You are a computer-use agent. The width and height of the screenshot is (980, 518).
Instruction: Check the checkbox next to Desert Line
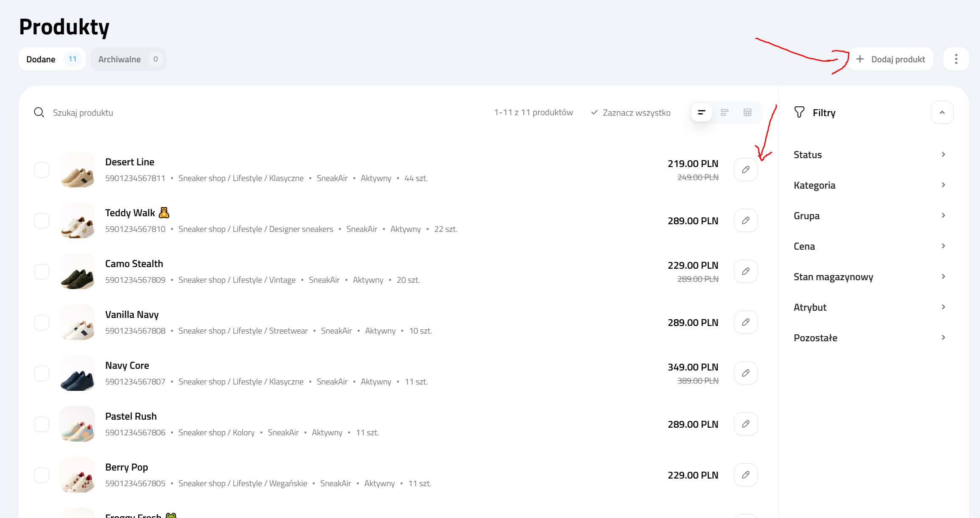click(41, 170)
